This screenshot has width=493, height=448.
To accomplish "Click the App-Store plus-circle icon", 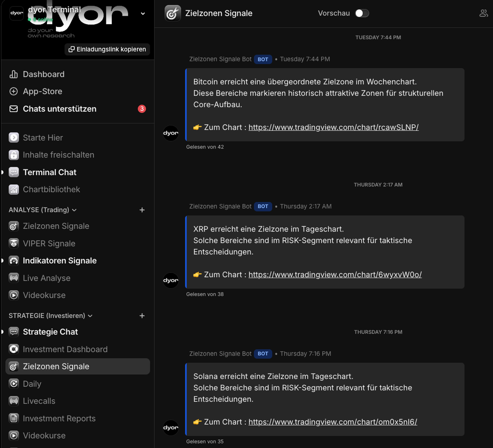I will (x=13, y=91).
